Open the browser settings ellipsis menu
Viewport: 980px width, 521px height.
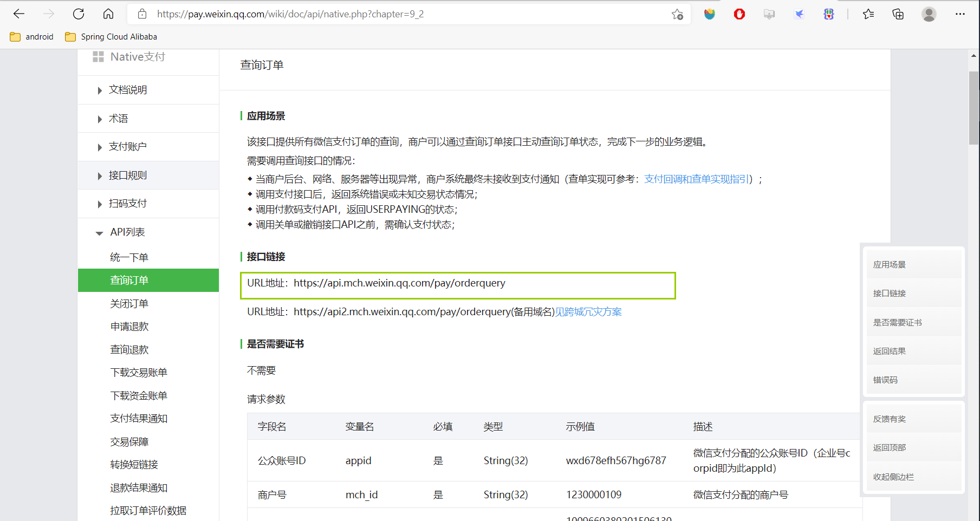point(959,14)
